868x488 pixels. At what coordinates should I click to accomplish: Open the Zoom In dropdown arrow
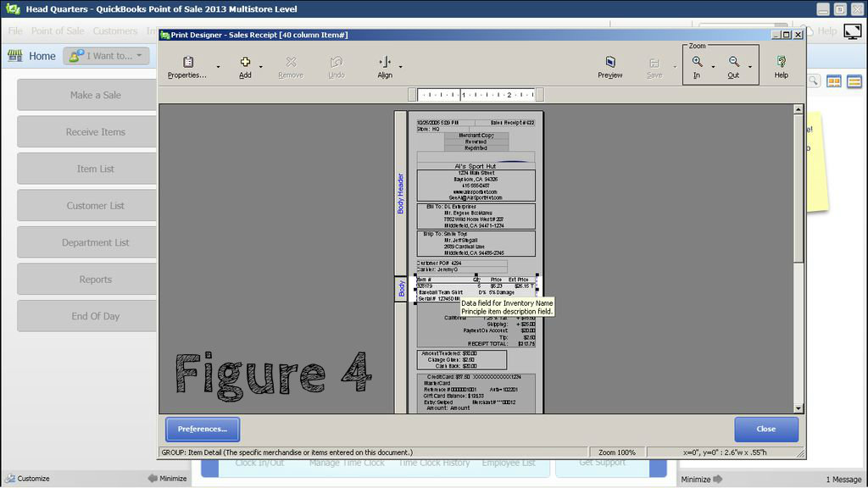tap(713, 67)
